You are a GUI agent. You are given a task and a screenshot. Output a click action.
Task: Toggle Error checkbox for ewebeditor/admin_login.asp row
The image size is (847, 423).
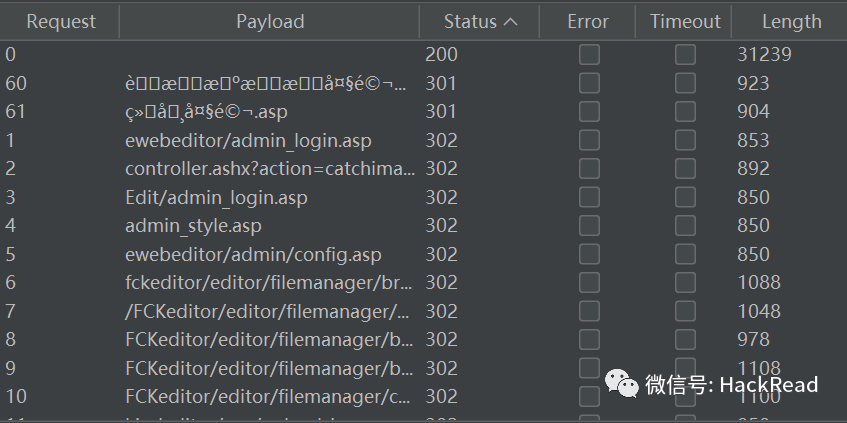(589, 140)
